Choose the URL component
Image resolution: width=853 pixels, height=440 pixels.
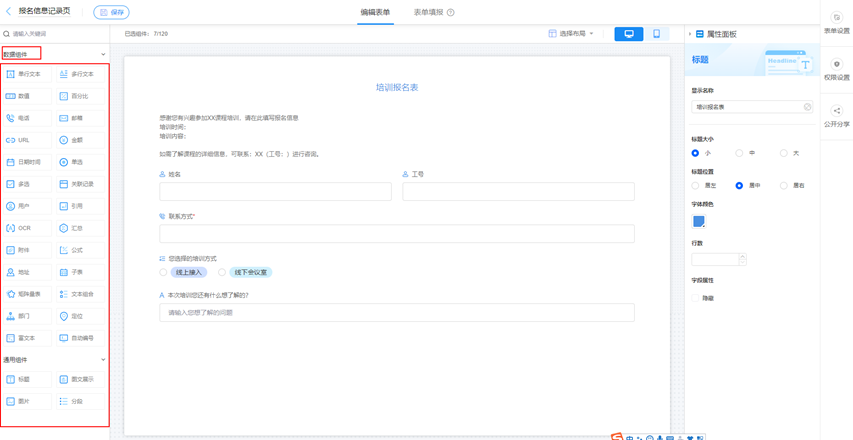[27, 140]
